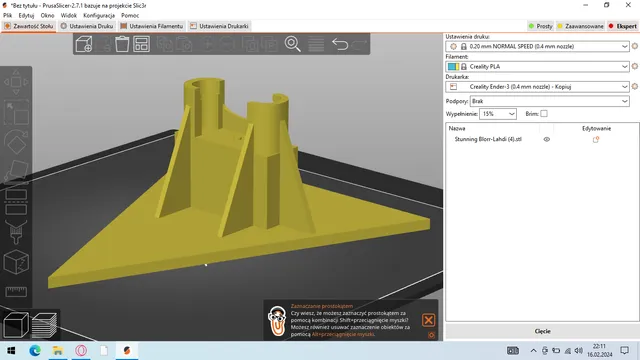640x360 pixels.
Task: Select the Cut tool cube icon
Action: [x=16, y=262]
